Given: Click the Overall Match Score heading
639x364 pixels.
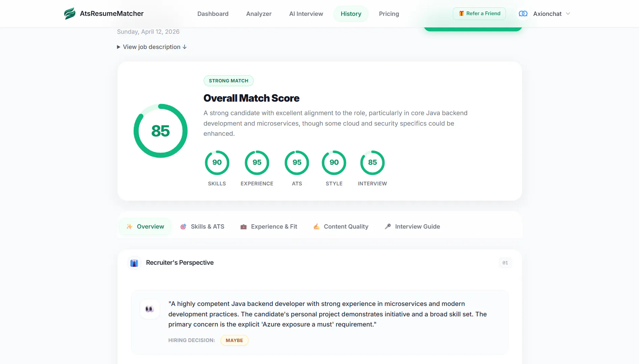Looking at the screenshot, I should [x=251, y=98].
